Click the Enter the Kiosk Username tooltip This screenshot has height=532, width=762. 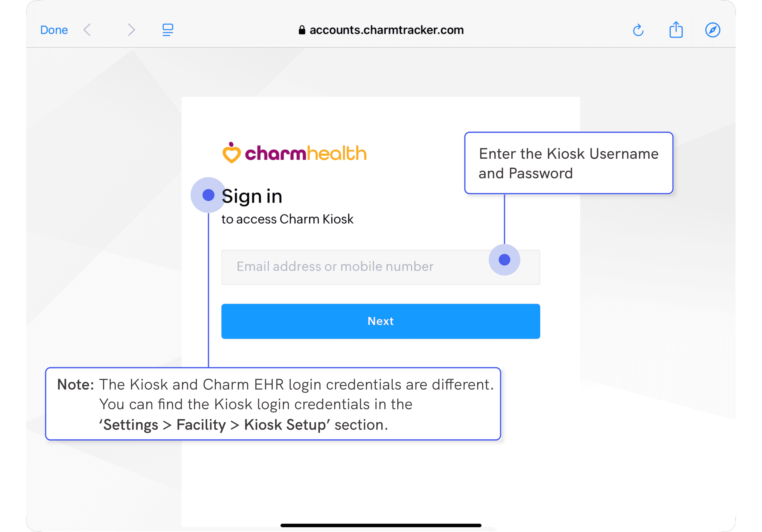[568, 163]
